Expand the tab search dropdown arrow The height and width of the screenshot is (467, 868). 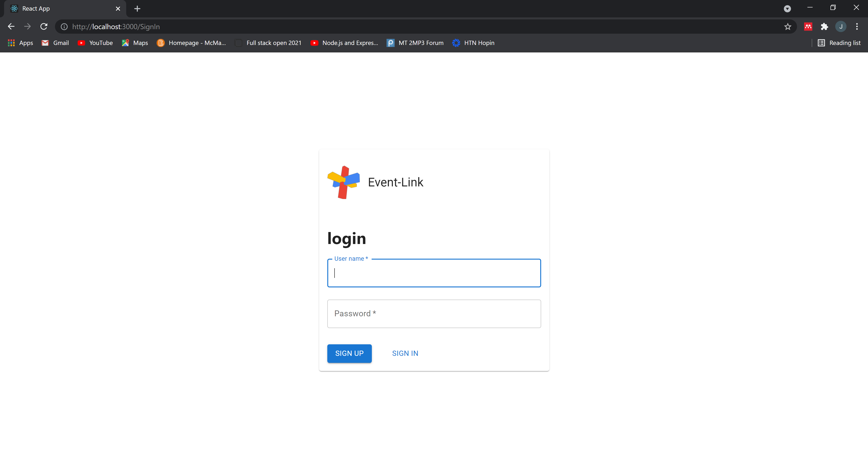tap(787, 9)
